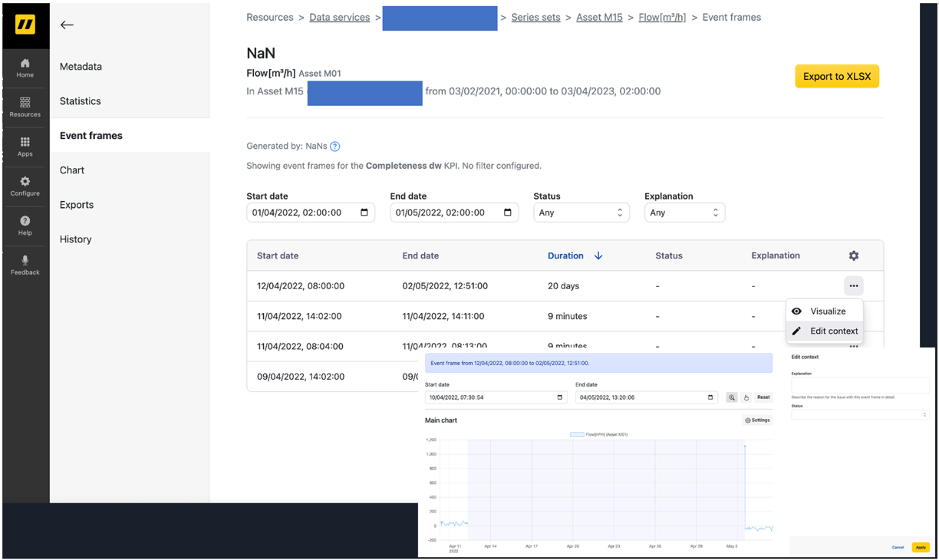The width and height of the screenshot is (939, 560).
Task: Expand the Status filter dropdown
Action: [581, 212]
